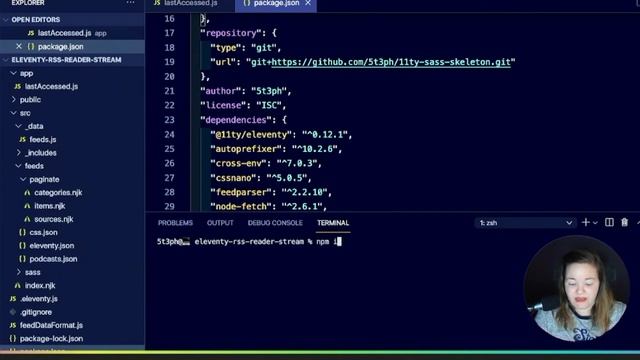Switch to Debug Console tab
640x360 pixels.
point(275,223)
